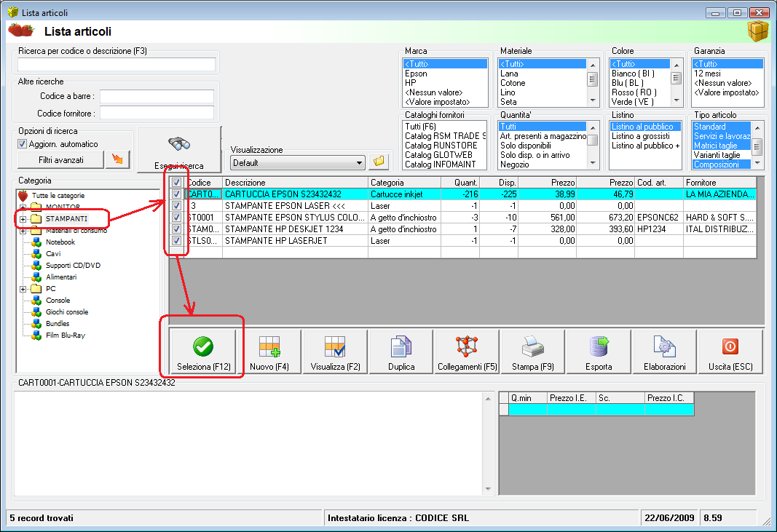Viewport: 777px width, 532px height.
Task: Select Giochi console category
Action: (x=66, y=311)
